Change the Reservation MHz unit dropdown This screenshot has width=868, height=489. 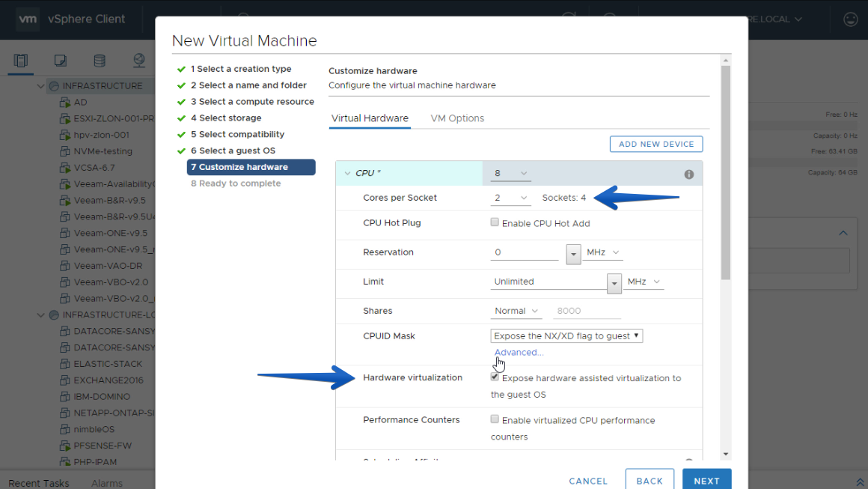(603, 252)
